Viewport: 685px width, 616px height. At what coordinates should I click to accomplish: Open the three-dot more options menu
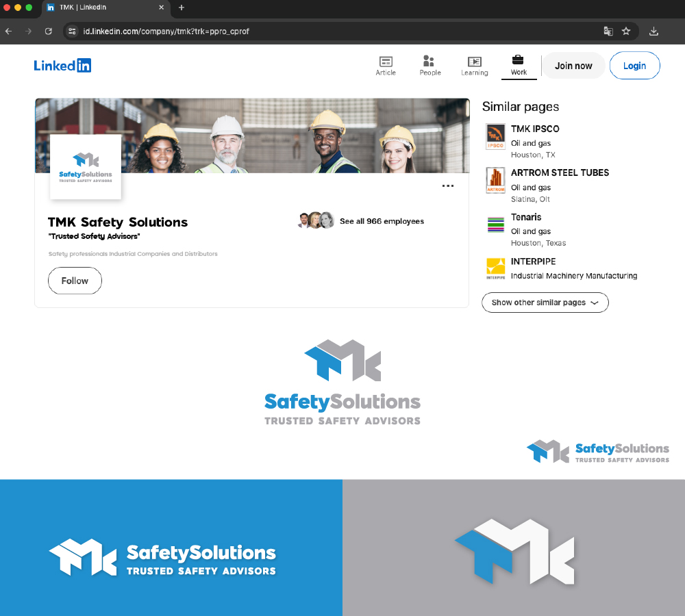click(448, 186)
